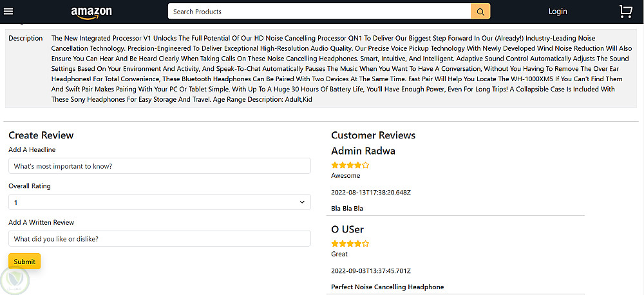Click the Customer Reviews heading

(373, 135)
